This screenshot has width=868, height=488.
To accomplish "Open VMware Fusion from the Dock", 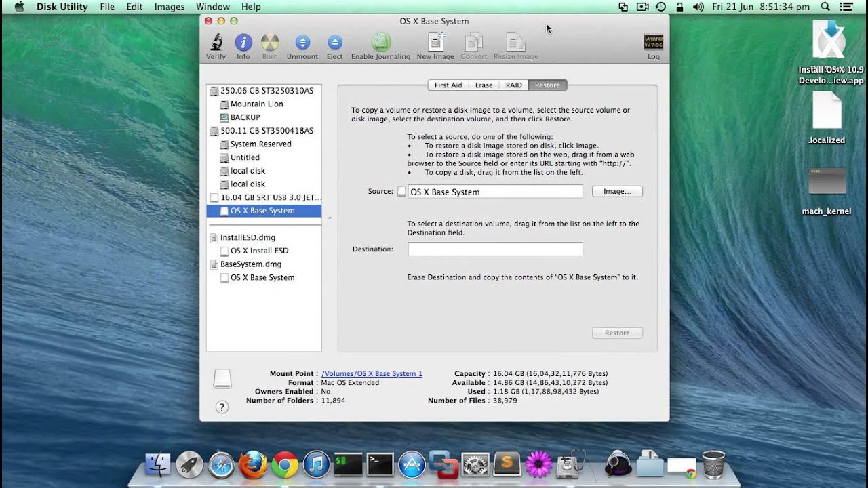I will pos(443,464).
